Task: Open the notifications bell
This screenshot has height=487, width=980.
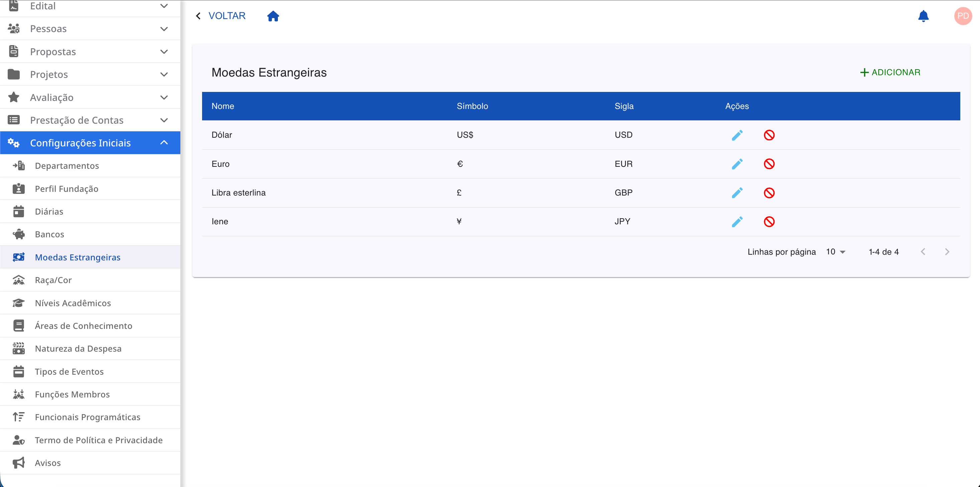Action: pyautogui.click(x=923, y=16)
